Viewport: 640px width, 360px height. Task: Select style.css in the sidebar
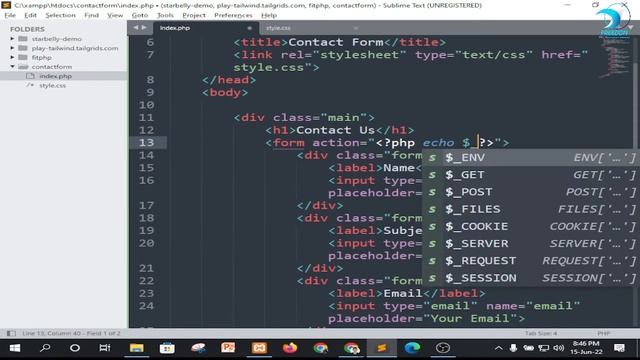coord(52,85)
